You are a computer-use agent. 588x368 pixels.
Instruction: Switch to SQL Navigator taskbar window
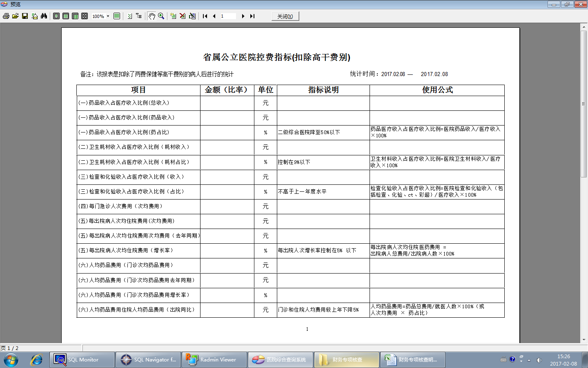tap(148, 360)
